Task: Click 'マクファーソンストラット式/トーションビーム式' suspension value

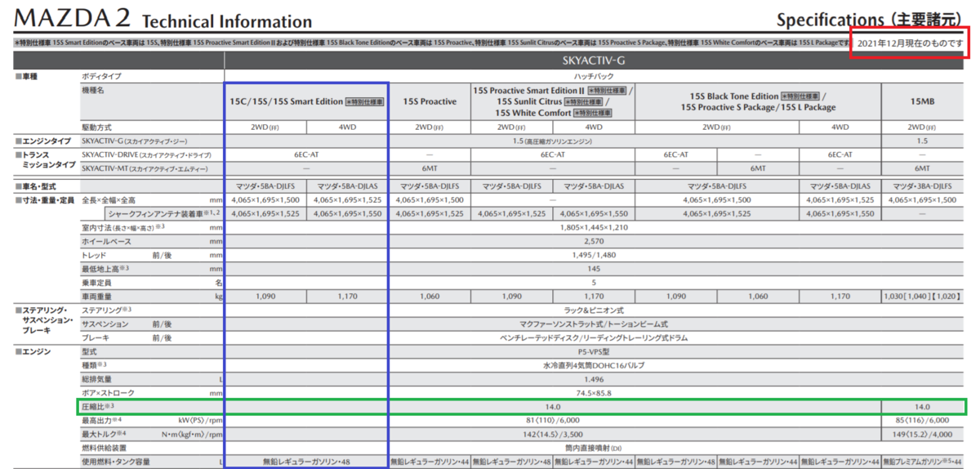Action: [x=594, y=324]
